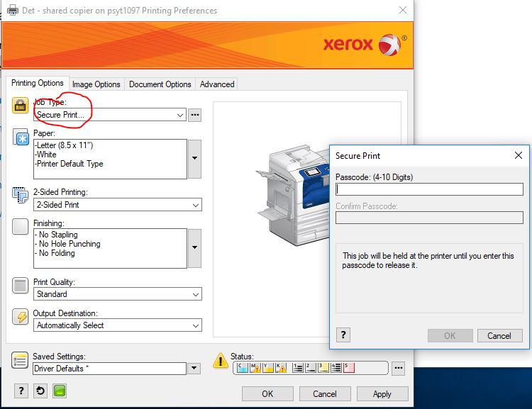The width and height of the screenshot is (532, 409).
Task: Click the 'Secure Print' dialog title
Action: pyautogui.click(x=358, y=156)
